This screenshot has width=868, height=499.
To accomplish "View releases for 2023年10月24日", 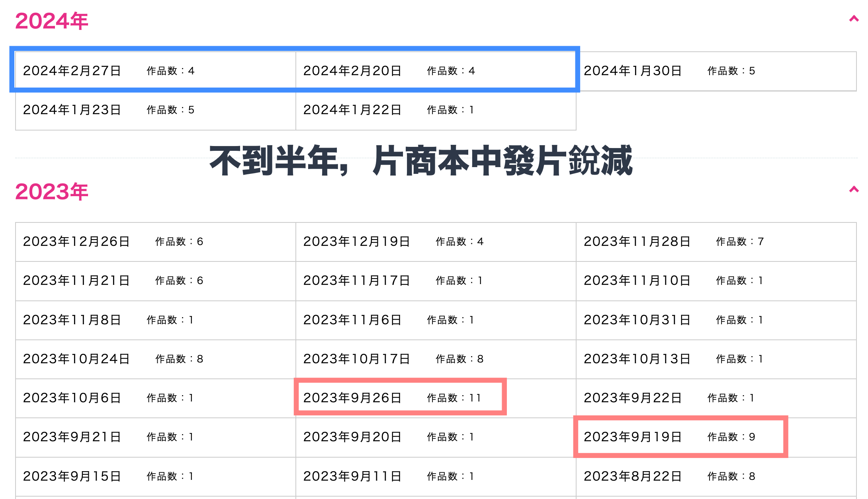I will point(76,359).
